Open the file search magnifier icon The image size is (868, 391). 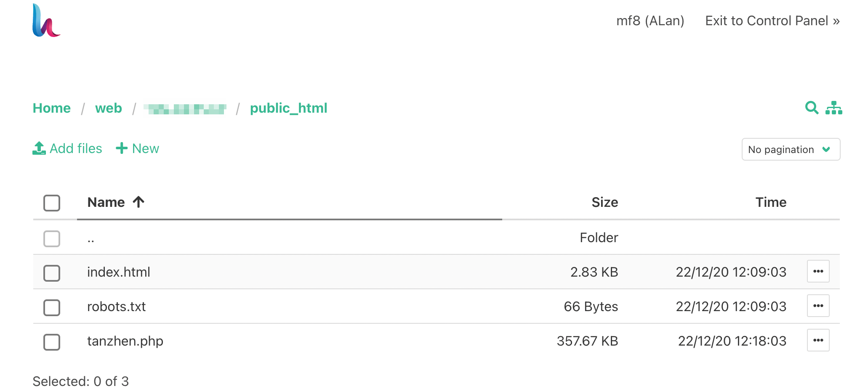(x=812, y=108)
